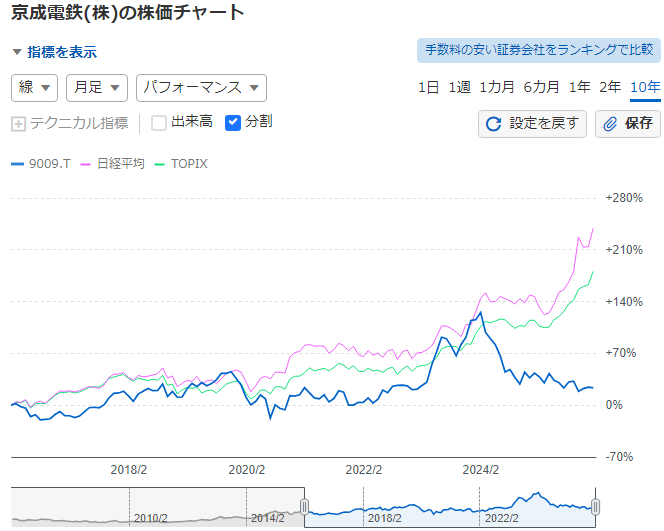Uncheck the 分割 split checkbox
This screenshot has height=531, width=664.
(233, 122)
